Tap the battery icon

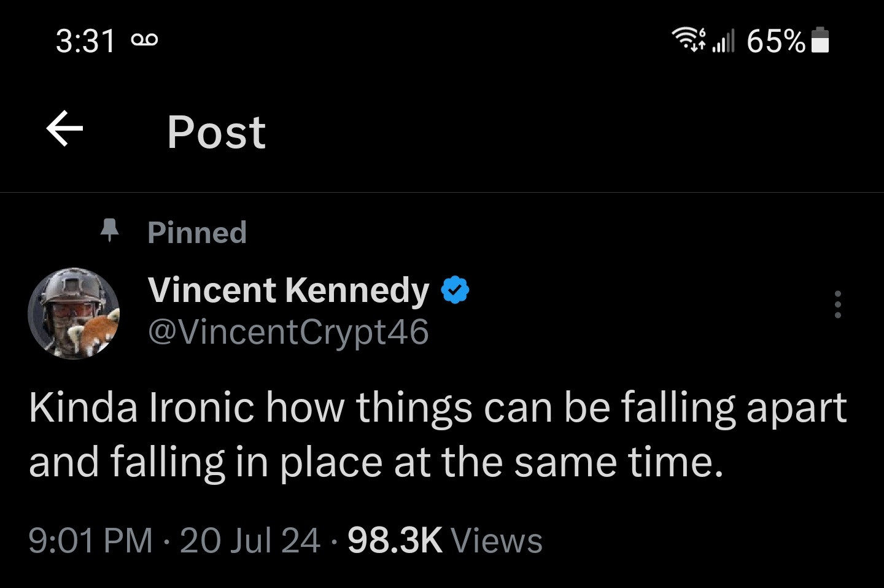[820, 41]
